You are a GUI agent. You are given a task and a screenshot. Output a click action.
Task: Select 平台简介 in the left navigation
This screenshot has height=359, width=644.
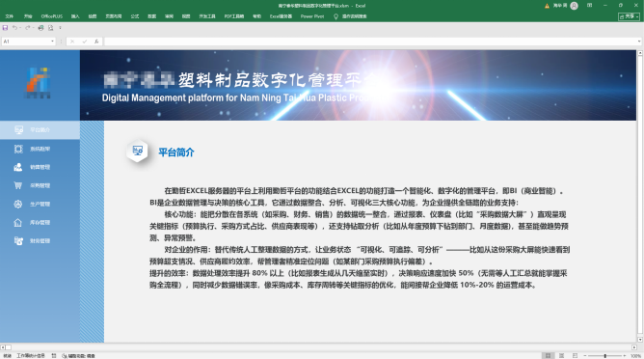(40, 130)
